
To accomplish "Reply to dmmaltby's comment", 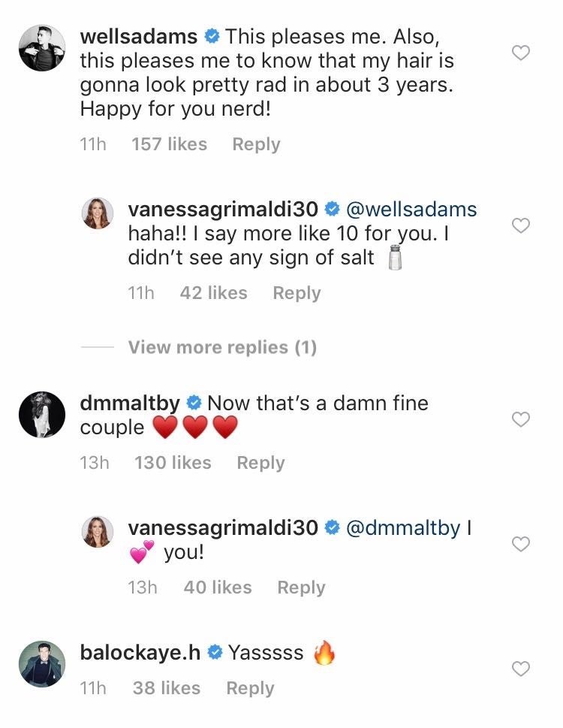I will pyautogui.click(x=260, y=463).
